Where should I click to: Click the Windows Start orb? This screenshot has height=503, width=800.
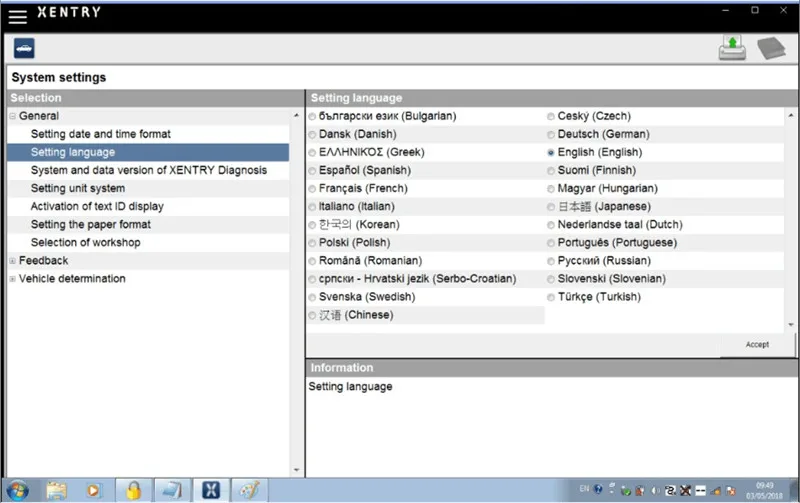(18, 490)
